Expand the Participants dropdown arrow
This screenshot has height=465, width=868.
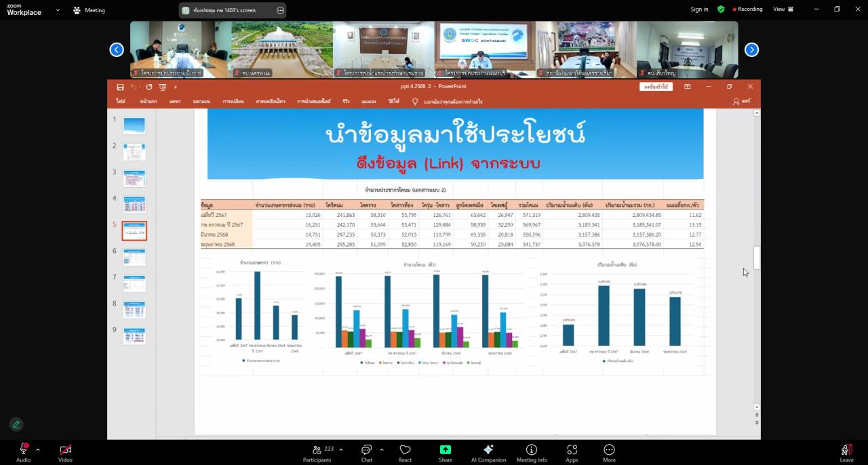(341, 449)
